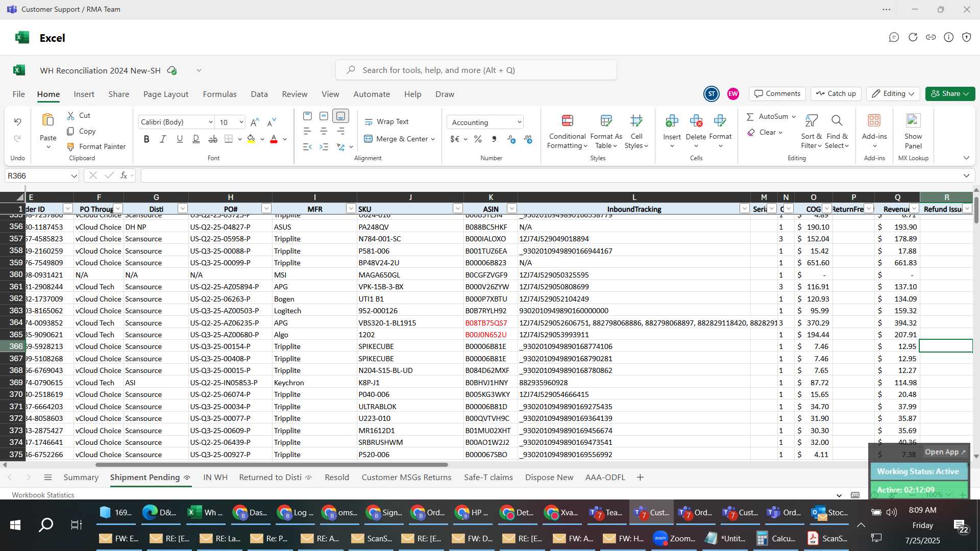
Task: Decrease font size with the small A icon
Action: click(272, 122)
